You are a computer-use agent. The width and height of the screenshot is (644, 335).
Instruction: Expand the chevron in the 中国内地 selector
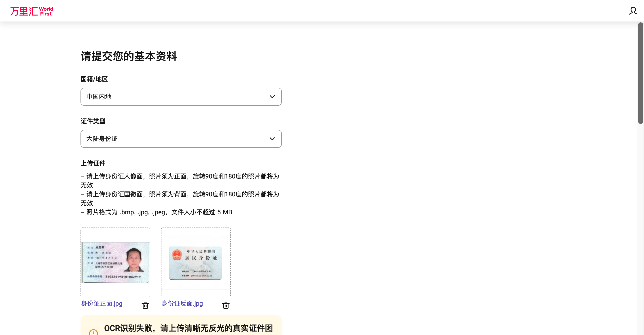coord(272,97)
